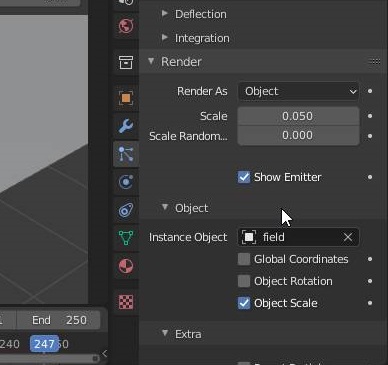Viewport: 388px width, 365px height.
Task: Expand the Deflection panel
Action: [x=165, y=13]
